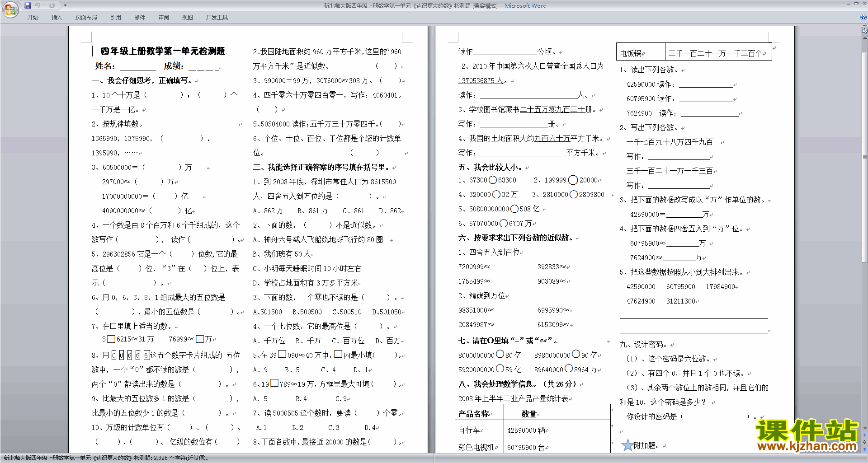The image size is (868, 463).
Task: Click the underlined text 二十五万零九百三十
Action: pyautogui.click(x=552, y=109)
